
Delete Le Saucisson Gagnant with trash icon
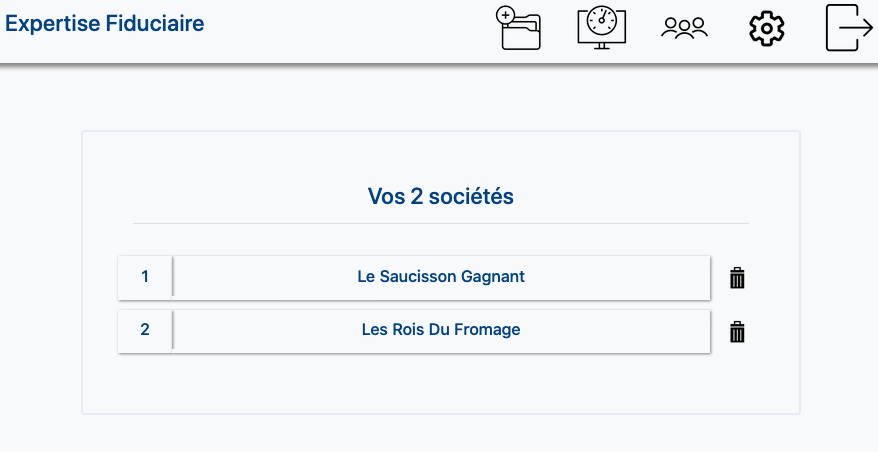coord(737,278)
